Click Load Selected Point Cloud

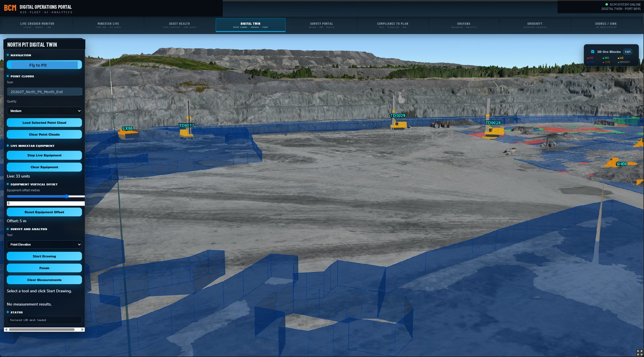(x=44, y=122)
